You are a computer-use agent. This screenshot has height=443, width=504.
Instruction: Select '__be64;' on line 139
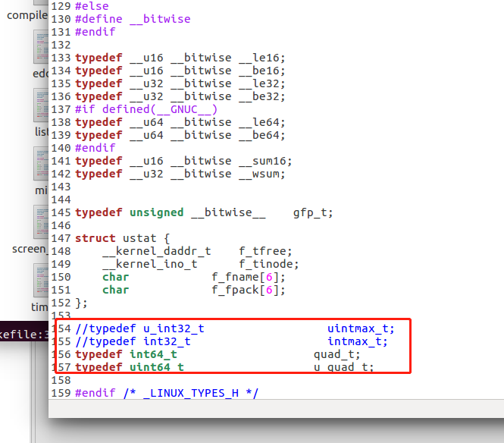coord(262,135)
